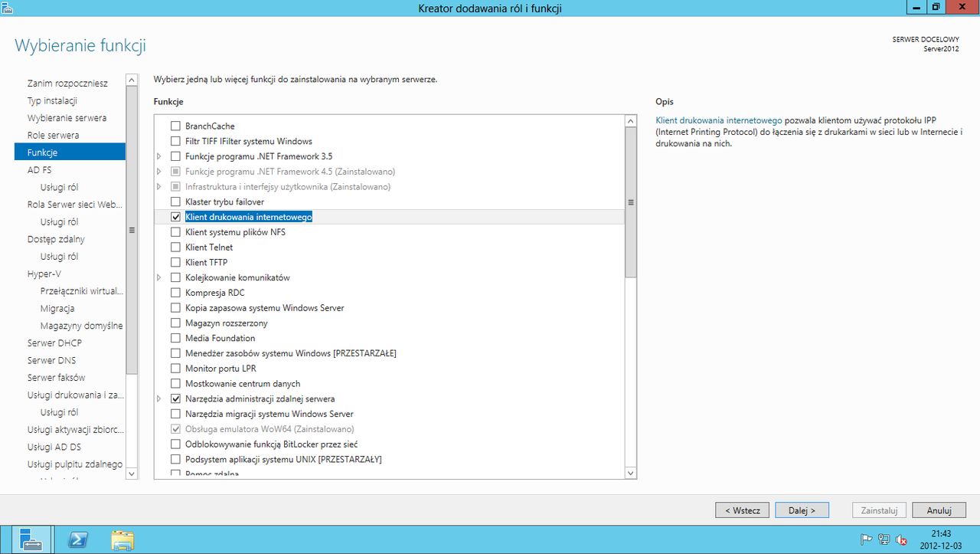Cancel the wizard with Anuluj
980x554 pixels.
(939, 510)
